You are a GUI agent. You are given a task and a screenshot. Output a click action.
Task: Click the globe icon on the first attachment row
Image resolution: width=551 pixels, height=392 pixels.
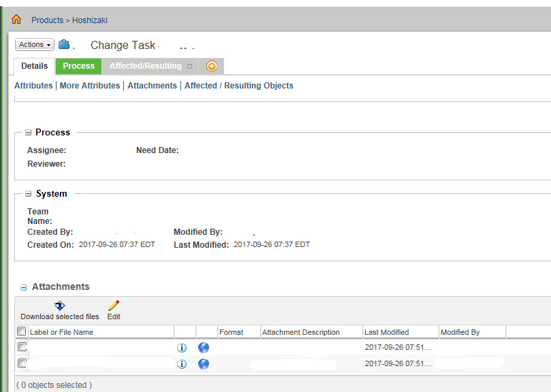pos(202,347)
